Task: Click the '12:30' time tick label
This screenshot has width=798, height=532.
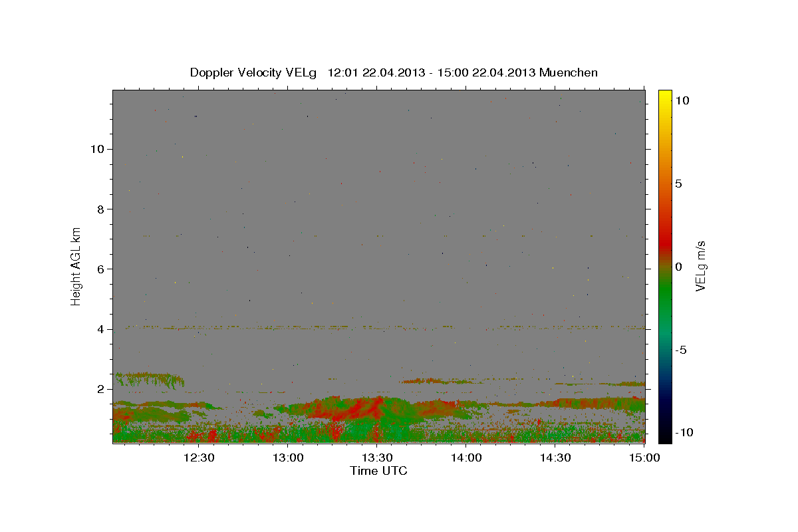Action: coord(199,458)
